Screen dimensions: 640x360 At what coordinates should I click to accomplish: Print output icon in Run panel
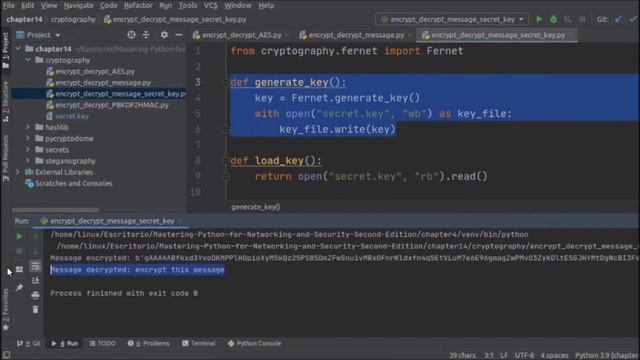point(36,295)
